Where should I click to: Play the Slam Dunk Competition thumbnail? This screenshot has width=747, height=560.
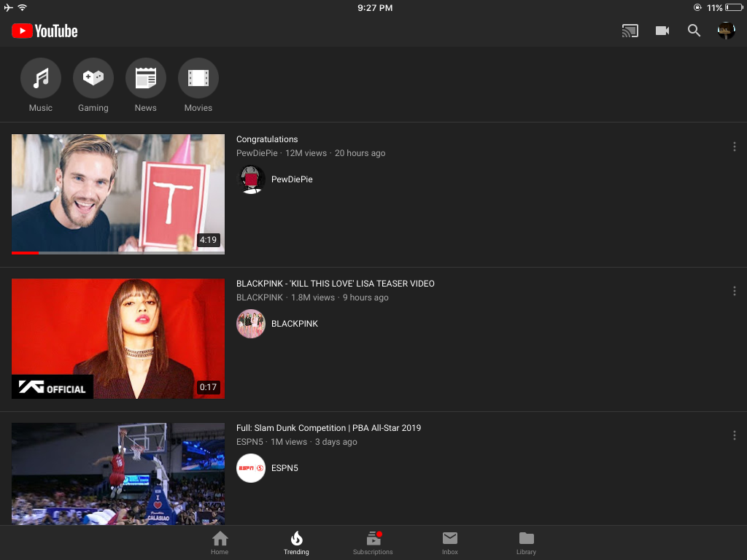click(118, 474)
